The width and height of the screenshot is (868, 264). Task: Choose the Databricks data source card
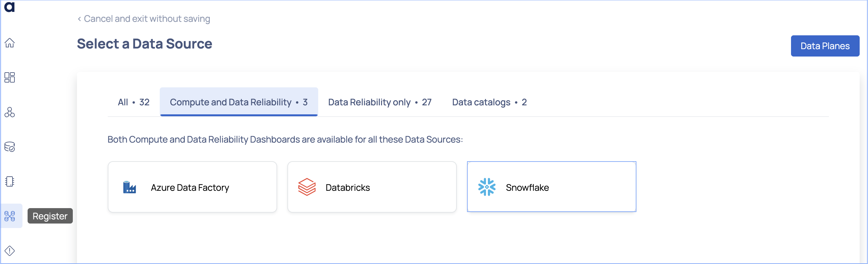[372, 187]
